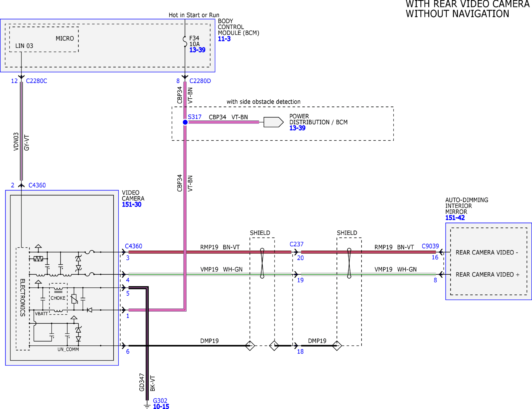The width and height of the screenshot is (532, 409).
Task: Select the 'BODY CONTROL MODULE (BCM)' label
Action: (239, 27)
